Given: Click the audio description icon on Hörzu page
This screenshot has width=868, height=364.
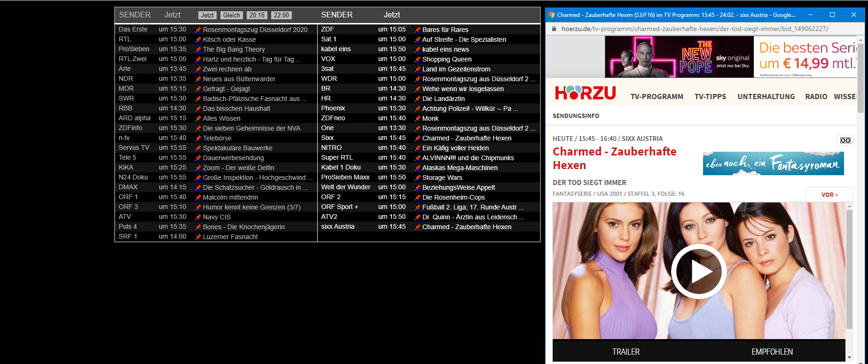Looking at the screenshot, I should point(845,140).
